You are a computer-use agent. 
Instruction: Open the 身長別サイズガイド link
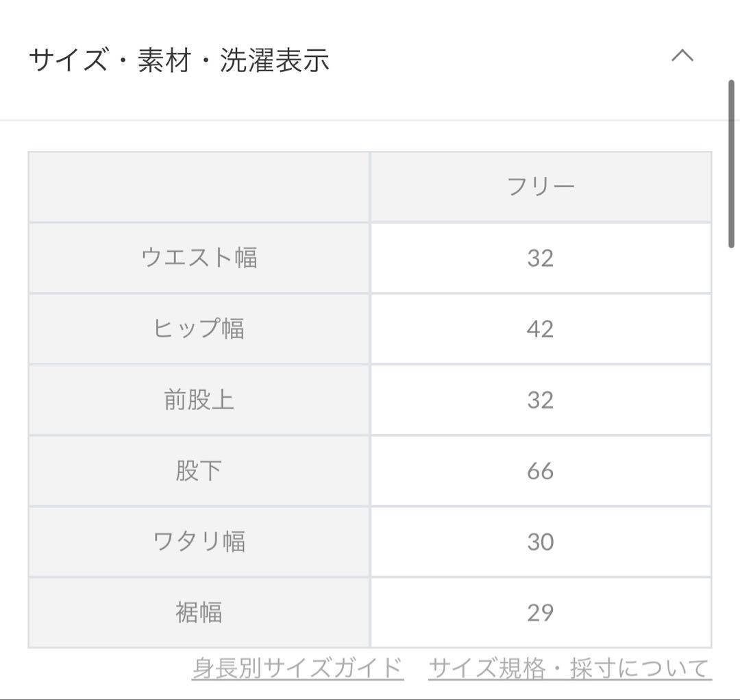pyautogui.click(x=297, y=668)
